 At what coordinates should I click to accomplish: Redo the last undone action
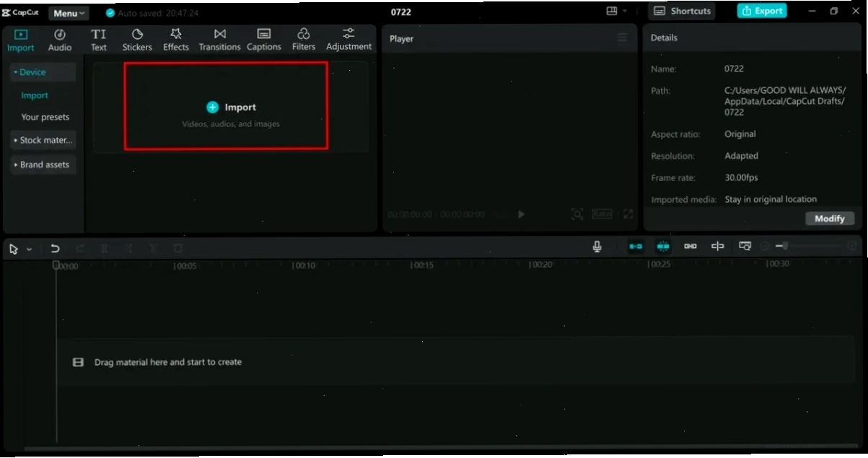click(x=80, y=248)
